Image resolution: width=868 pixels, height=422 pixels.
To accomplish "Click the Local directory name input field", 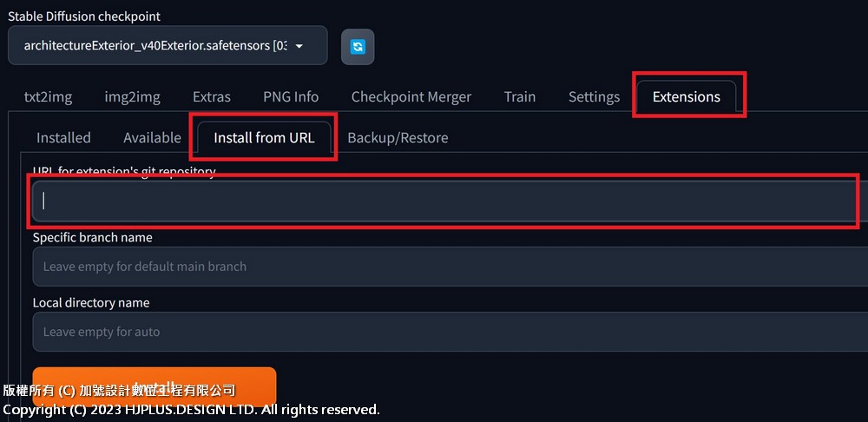I will 443,332.
